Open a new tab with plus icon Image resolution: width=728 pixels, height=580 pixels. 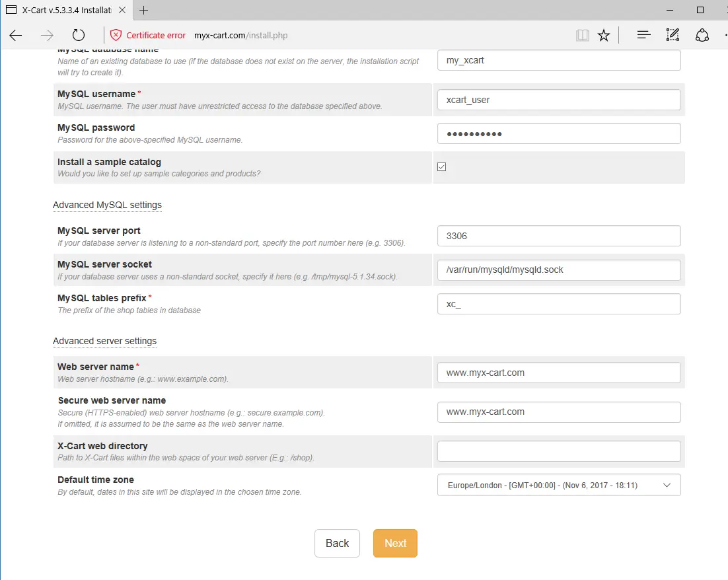(x=144, y=10)
